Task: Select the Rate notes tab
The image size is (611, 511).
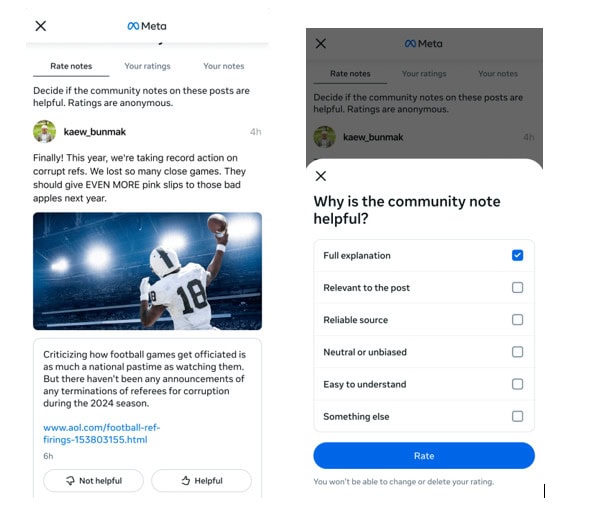Action: tap(71, 67)
